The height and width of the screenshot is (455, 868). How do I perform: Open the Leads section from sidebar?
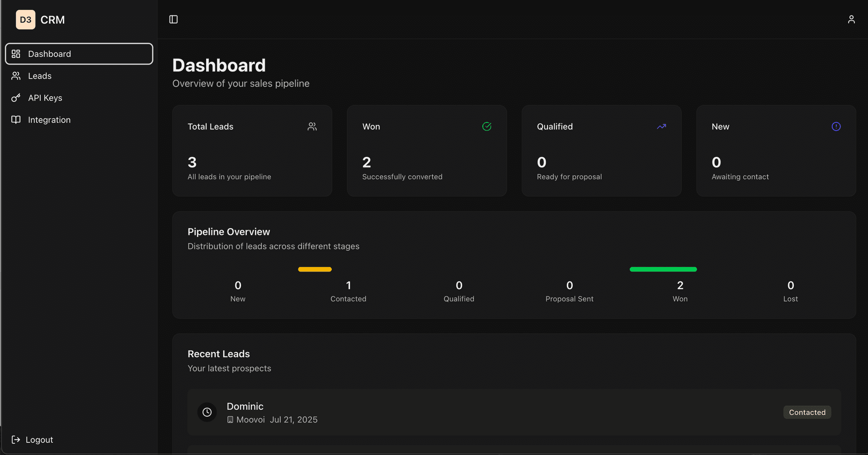pos(40,75)
